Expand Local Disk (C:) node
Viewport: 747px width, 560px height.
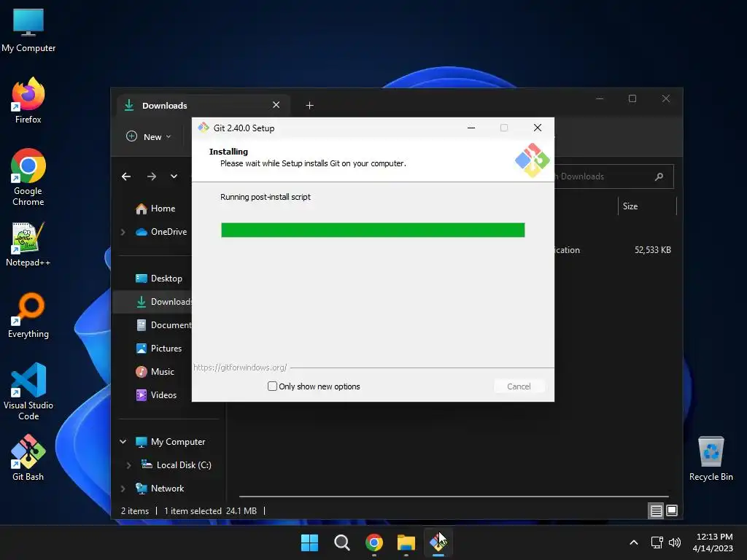pos(128,465)
